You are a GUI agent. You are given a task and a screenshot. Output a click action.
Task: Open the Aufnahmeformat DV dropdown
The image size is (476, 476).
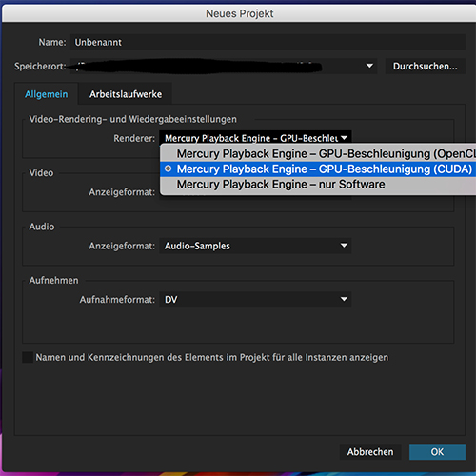pos(255,299)
